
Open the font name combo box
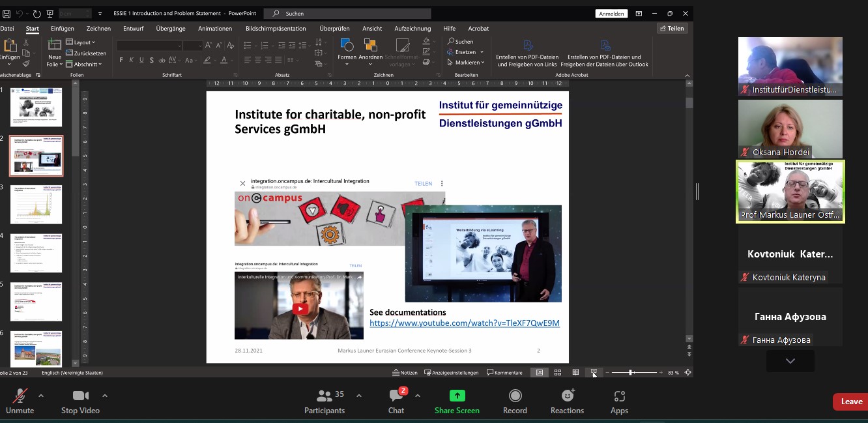(149, 45)
